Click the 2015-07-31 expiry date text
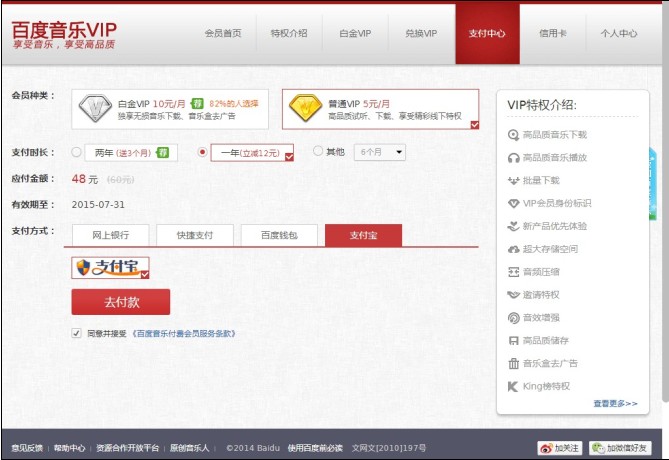 click(x=98, y=205)
